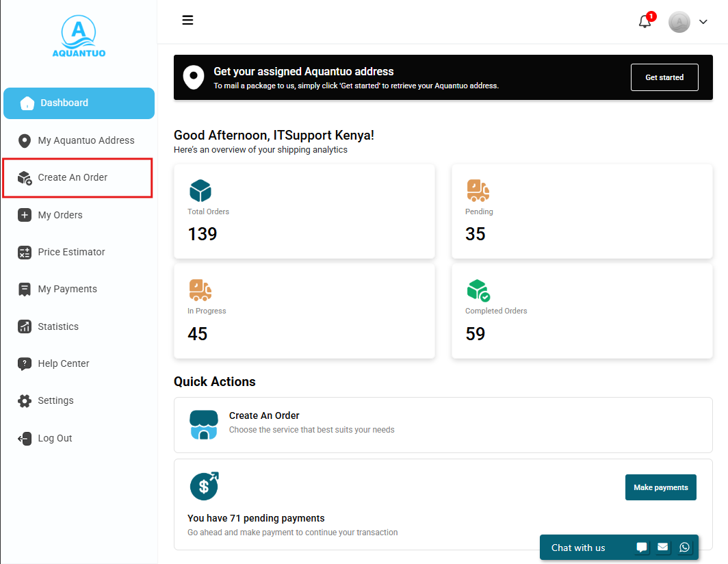Screen dimensions: 728x564
Task: Click the notification bell icon
Action: pyautogui.click(x=645, y=22)
